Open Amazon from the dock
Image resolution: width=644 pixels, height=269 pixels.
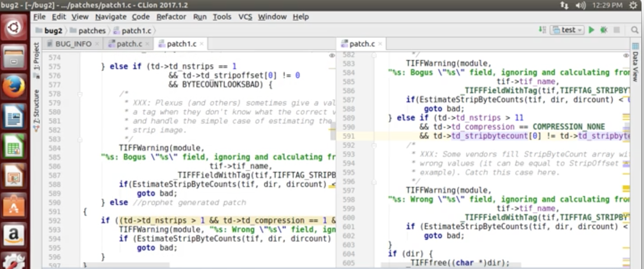tap(13, 235)
